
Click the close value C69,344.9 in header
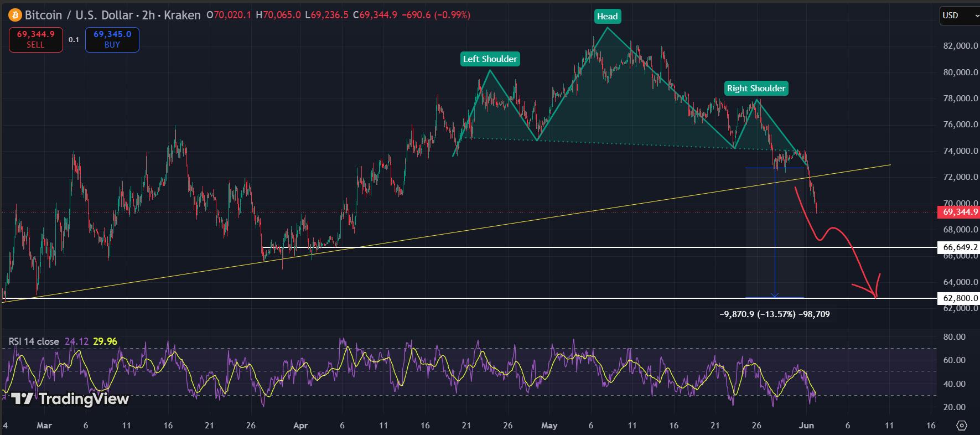click(x=375, y=15)
